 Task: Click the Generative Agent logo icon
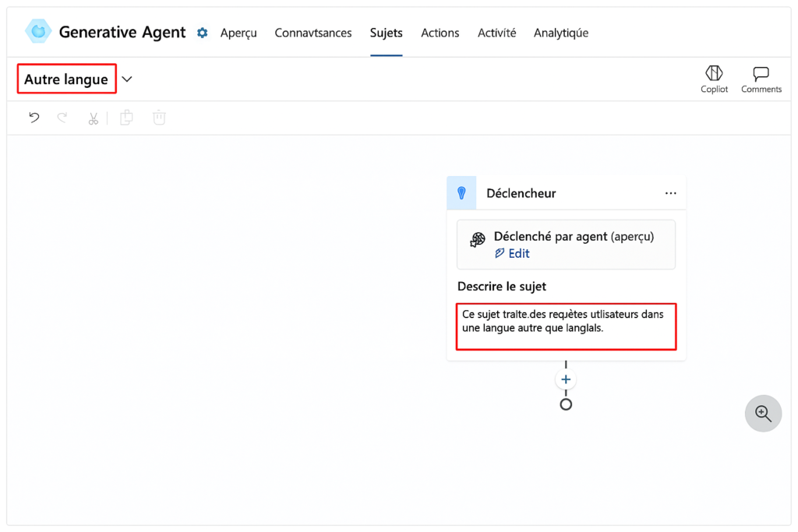37,31
